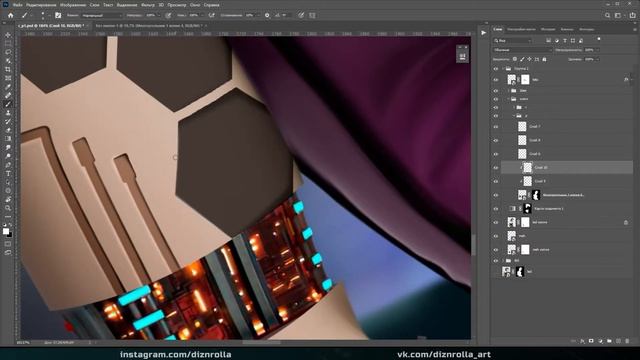640x360 pixels.
Task: Select the Rectangular Marquee tool
Action: pyautogui.click(x=8, y=44)
